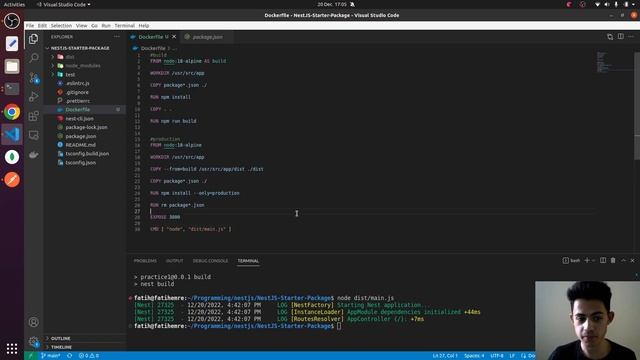Open the Search view in activity bar
This screenshot has height=360, width=640.
click(x=33, y=58)
